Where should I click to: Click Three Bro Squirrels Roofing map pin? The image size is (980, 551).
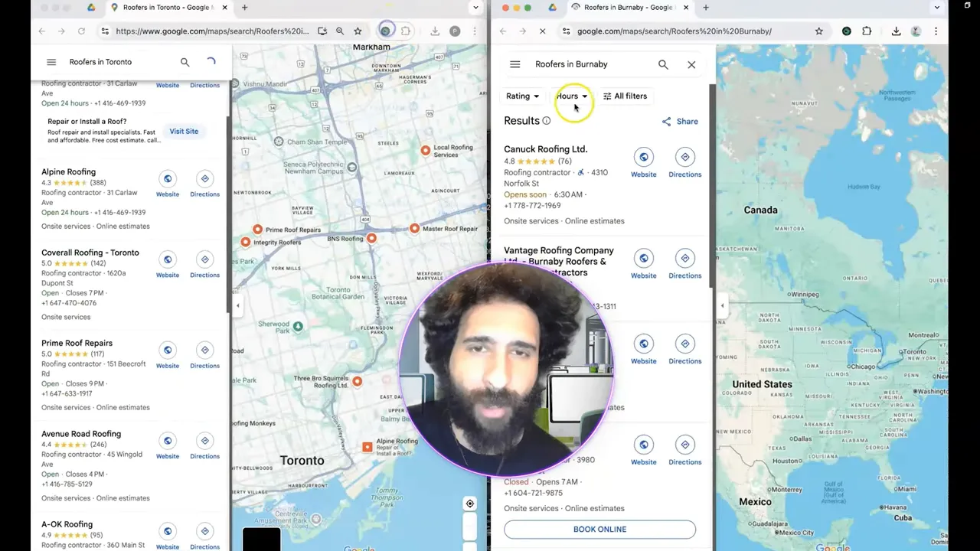pos(357,380)
